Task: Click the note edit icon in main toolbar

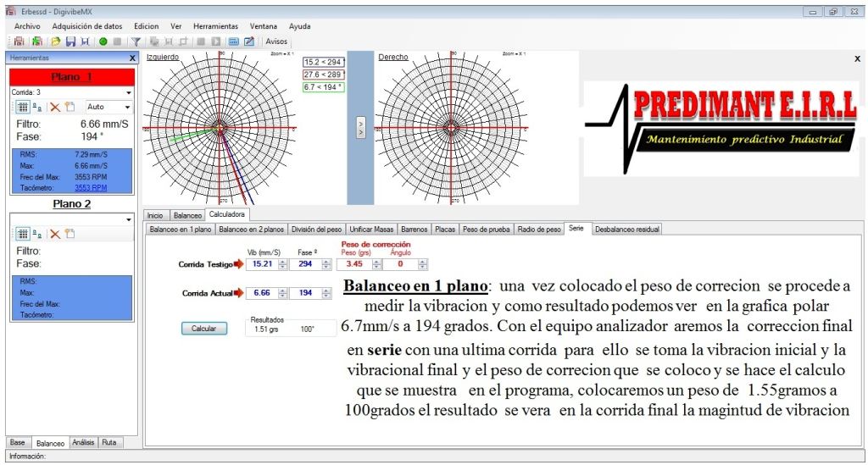Action: click(x=249, y=41)
